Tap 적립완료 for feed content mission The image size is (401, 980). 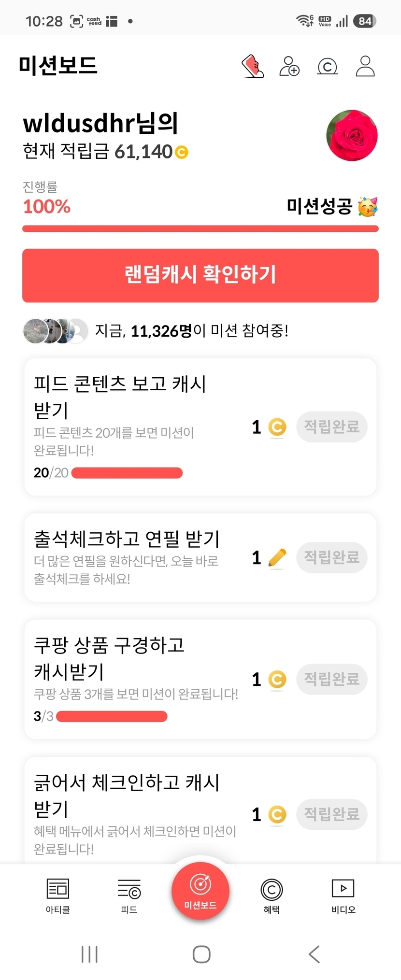click(x=331, y=426)
